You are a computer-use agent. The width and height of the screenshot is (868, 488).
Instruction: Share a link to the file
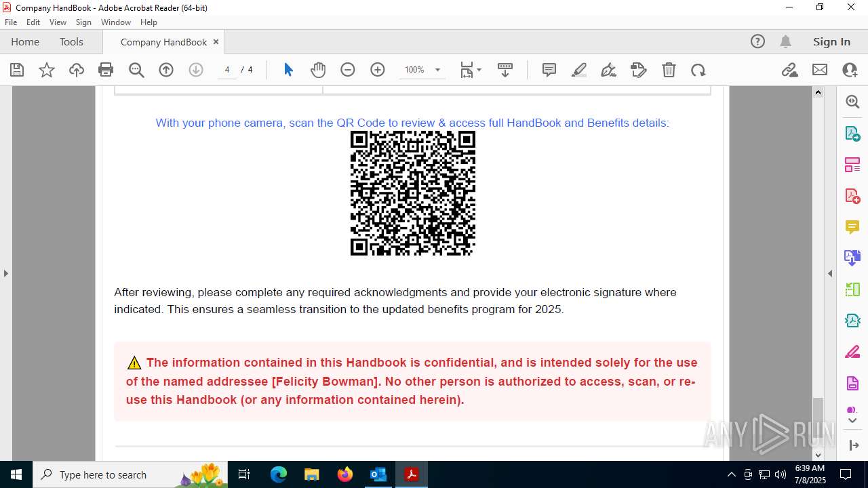(x=790, y=70)
